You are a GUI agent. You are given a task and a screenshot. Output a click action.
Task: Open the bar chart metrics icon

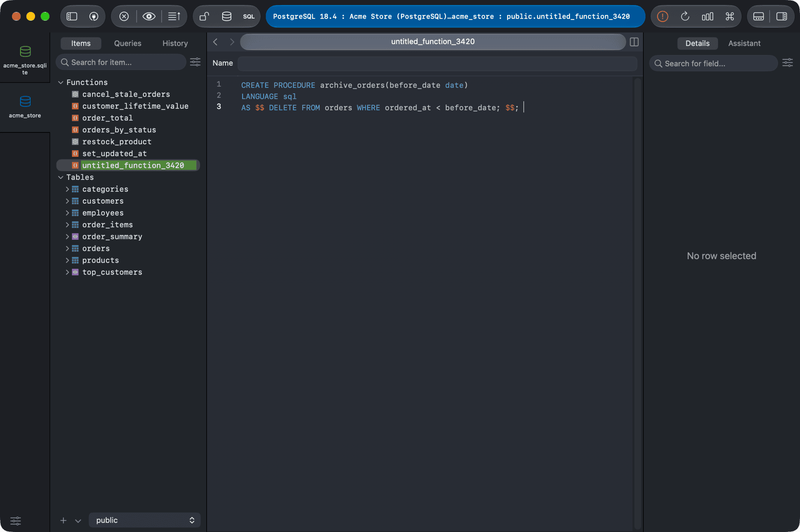pyautogui.click(x=707, y=16)
